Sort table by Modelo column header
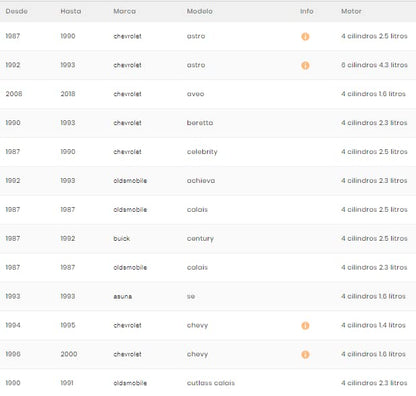The height and width of the screenshot is (396, 416). tap(199, 11)
